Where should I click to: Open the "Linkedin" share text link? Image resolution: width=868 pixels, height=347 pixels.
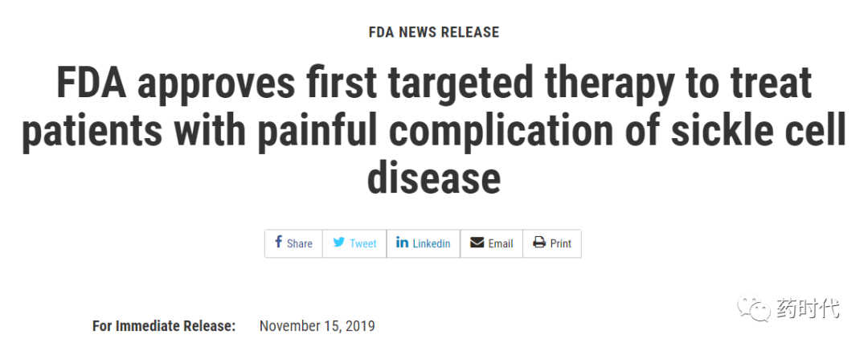432,243
